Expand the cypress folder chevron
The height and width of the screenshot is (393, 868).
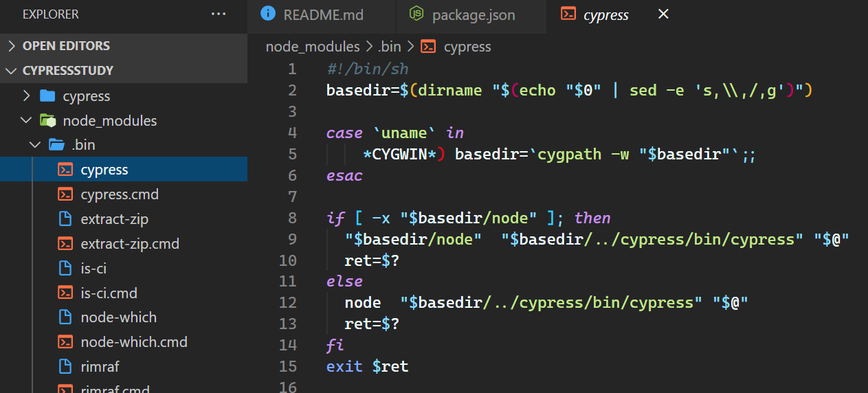[x=26, y=96]
